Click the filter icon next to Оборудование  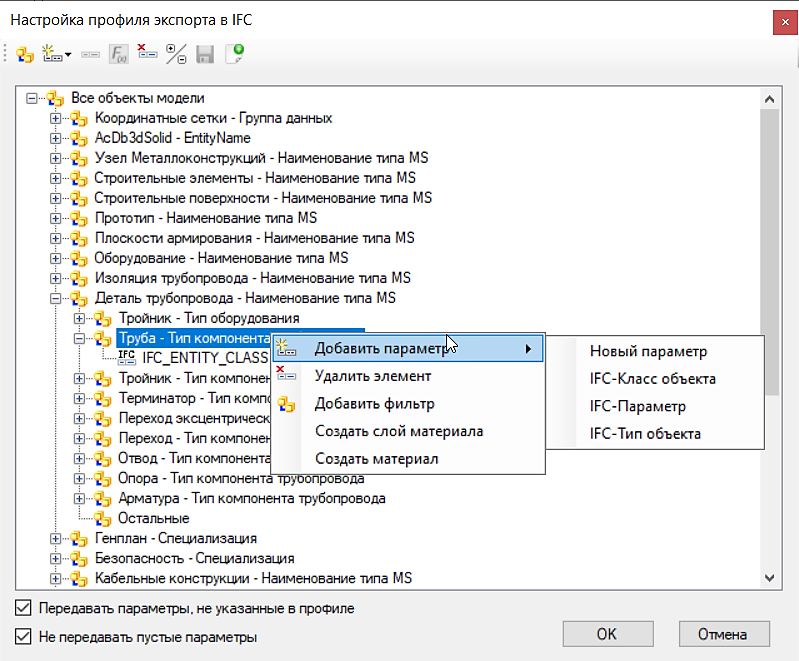tap(79, 258)
